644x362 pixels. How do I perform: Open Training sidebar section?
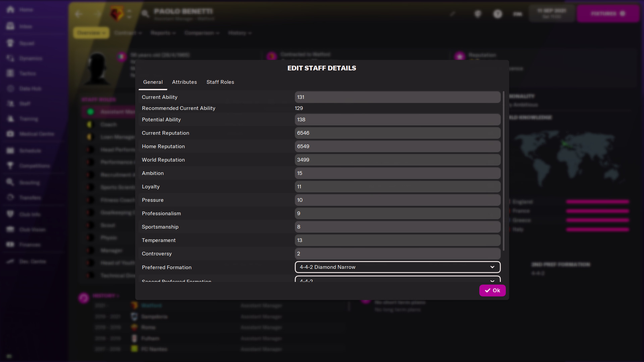click(28, 119)
